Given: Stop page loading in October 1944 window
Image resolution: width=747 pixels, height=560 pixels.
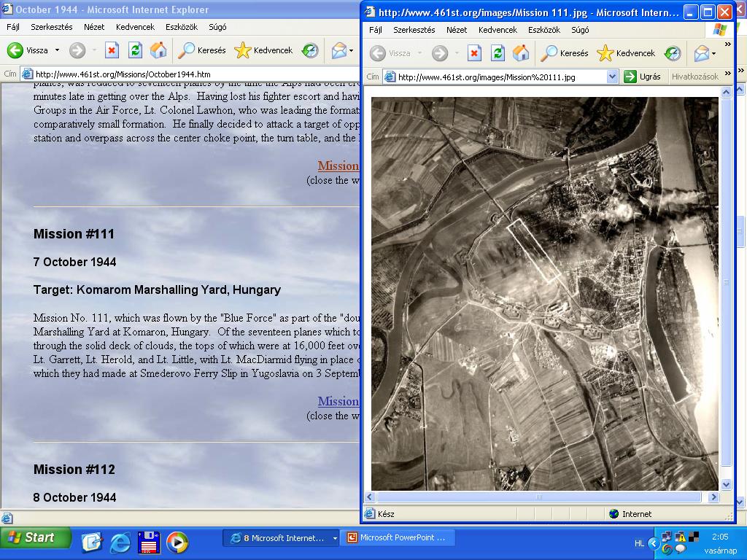Looking at the screenshot, I should tap(112, 50).
